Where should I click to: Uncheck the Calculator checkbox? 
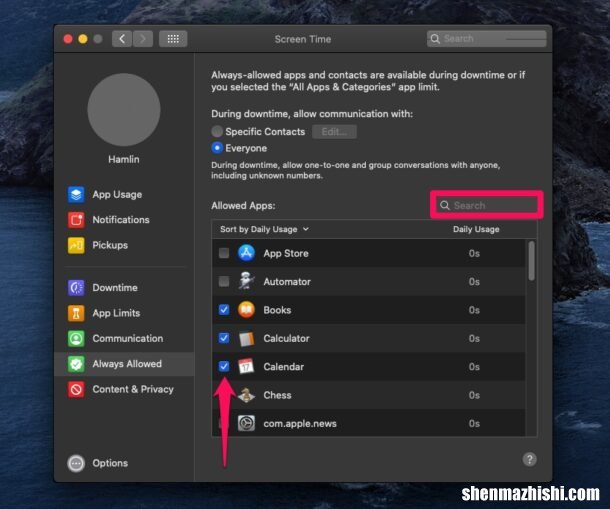click(224, 338)
